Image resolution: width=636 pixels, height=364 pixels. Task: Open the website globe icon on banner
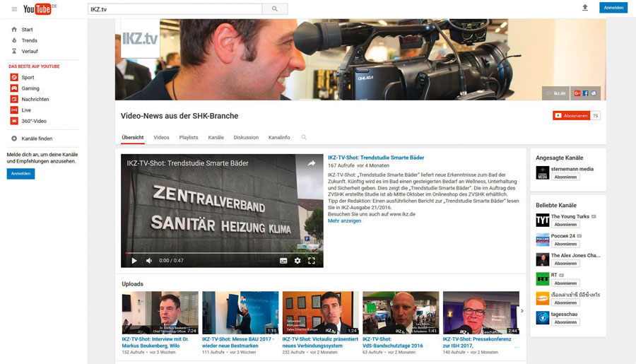[x=594, y=93]
